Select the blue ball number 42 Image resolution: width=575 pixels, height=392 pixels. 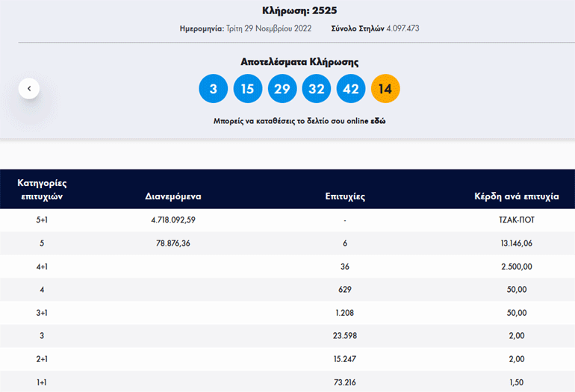click(x=351, y=89)
